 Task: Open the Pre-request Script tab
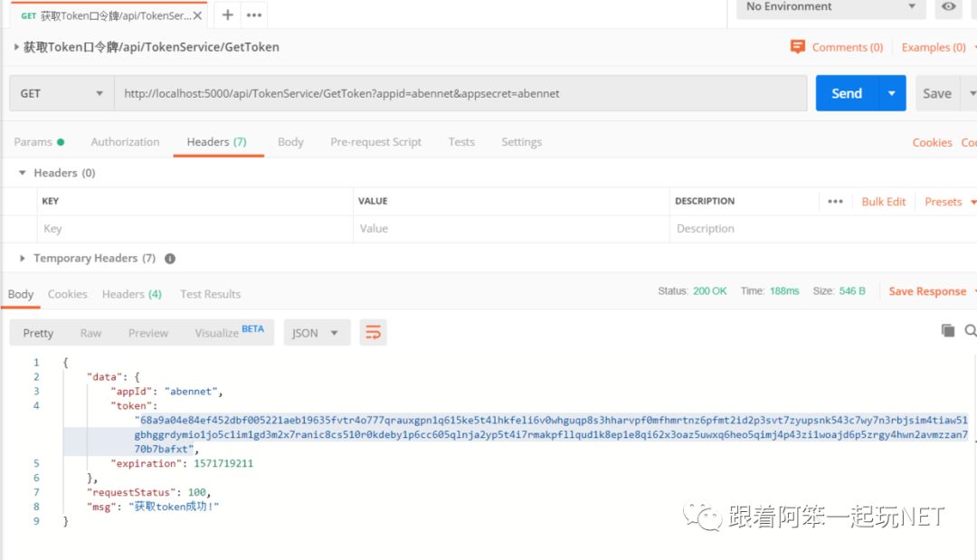[375, 142]
